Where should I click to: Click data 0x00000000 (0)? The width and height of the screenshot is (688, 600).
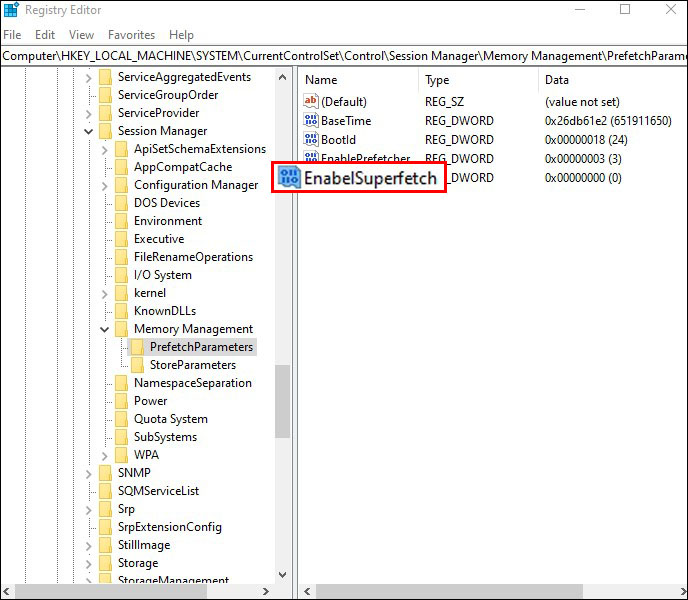583,178
